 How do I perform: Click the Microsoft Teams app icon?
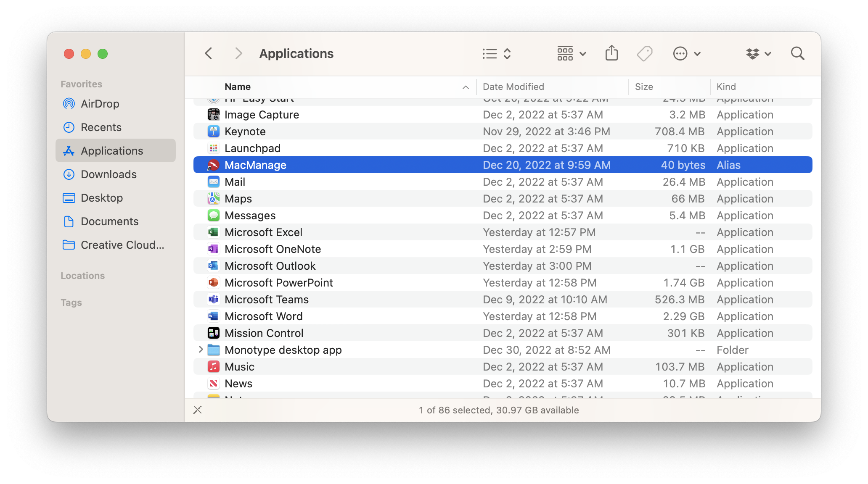tap(214, 300)
